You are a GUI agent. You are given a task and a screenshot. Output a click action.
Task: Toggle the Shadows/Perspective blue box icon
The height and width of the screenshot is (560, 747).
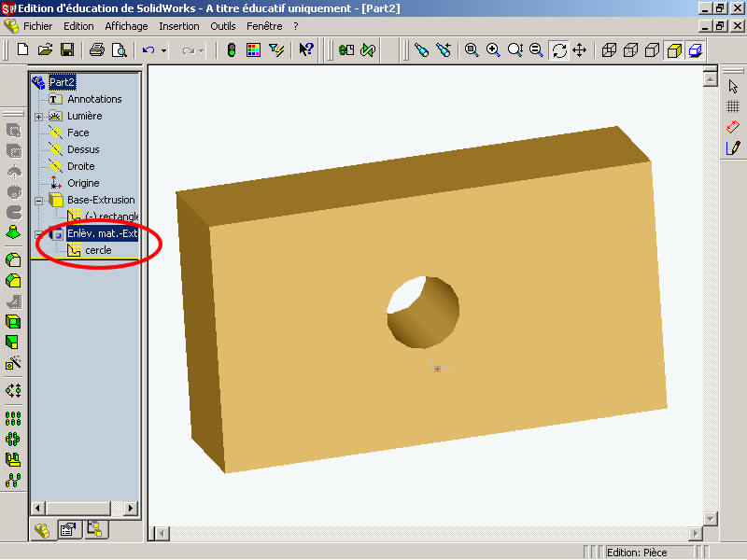coord(696,50)
